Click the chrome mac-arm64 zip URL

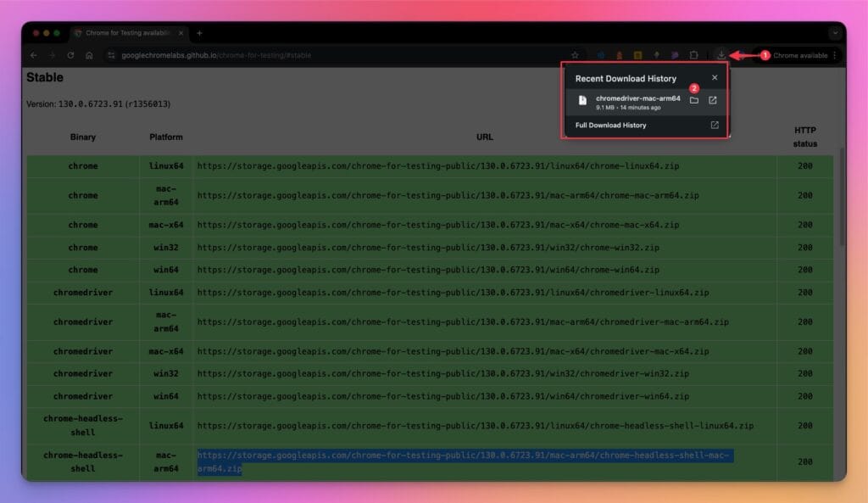coord(448,196)
